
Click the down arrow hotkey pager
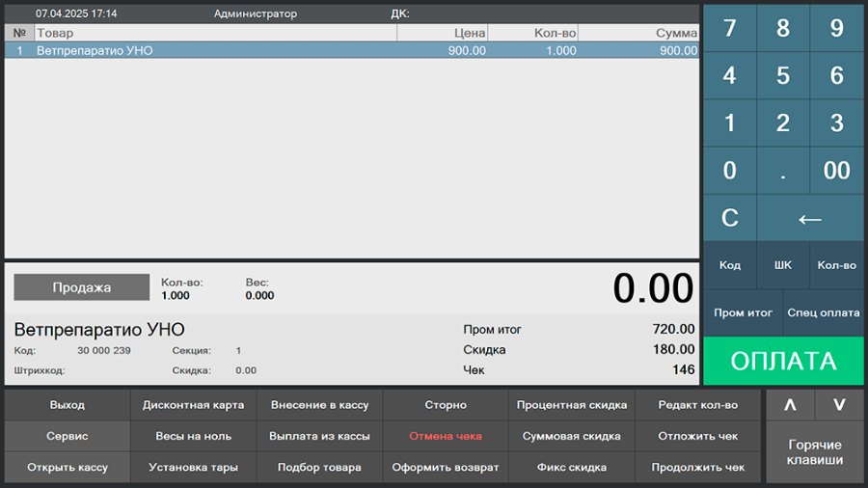pos(839,404)
